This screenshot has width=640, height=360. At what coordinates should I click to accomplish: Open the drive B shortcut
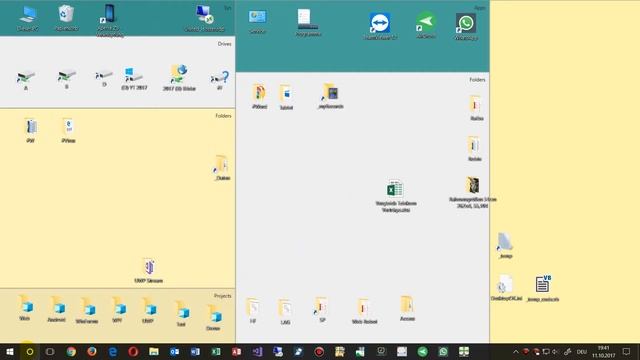pos(67,78)
